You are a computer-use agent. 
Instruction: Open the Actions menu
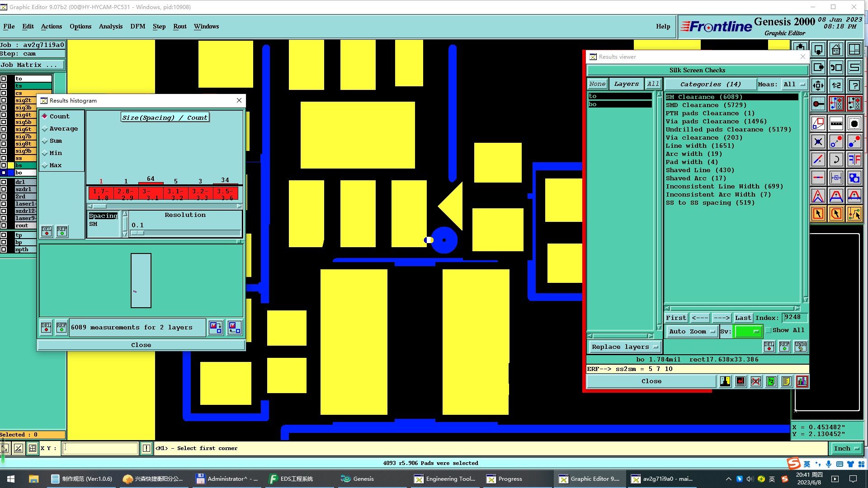(52, 26)
